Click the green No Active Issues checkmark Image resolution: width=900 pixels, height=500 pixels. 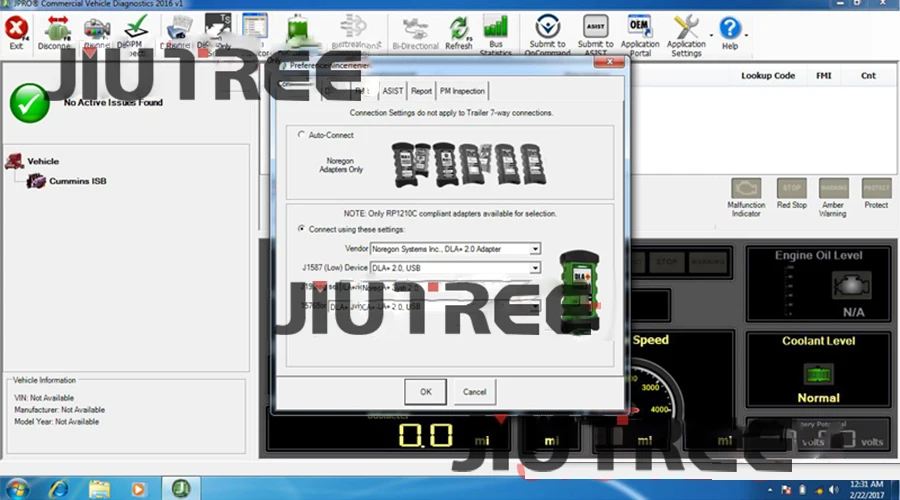29,103
